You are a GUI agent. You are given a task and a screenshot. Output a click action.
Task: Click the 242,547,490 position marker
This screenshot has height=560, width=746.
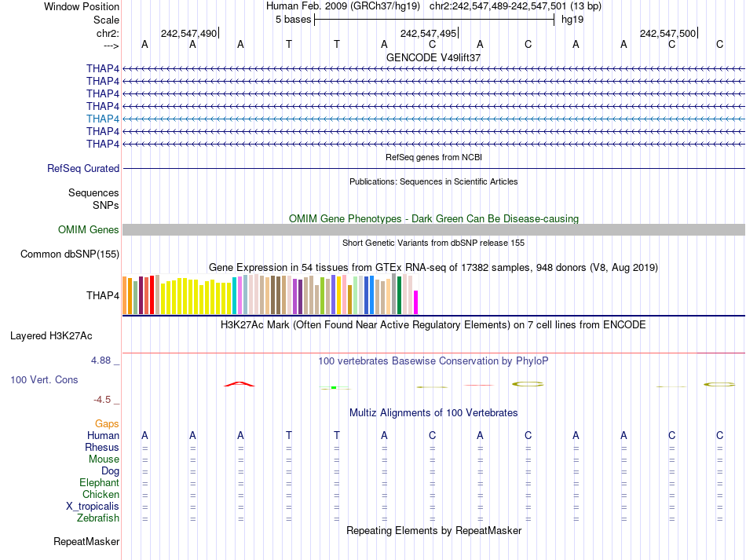tap(189, 33)
